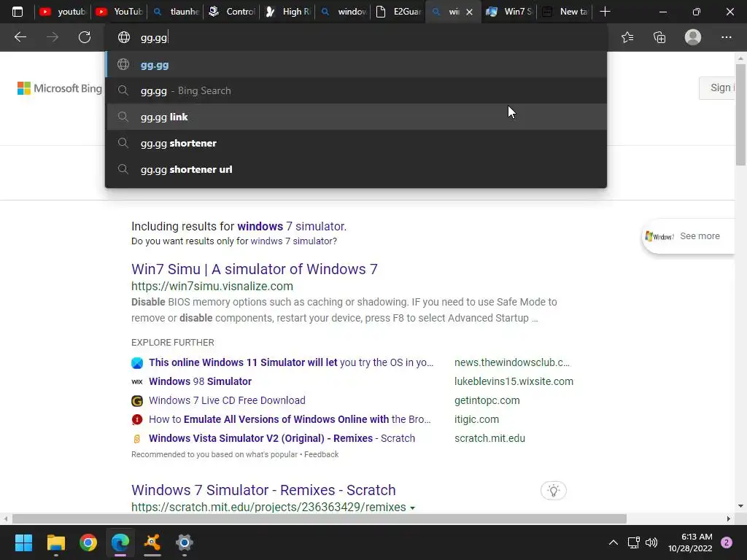Open the volume speaker tray icon
747x560 pixels.
[651, 542]
